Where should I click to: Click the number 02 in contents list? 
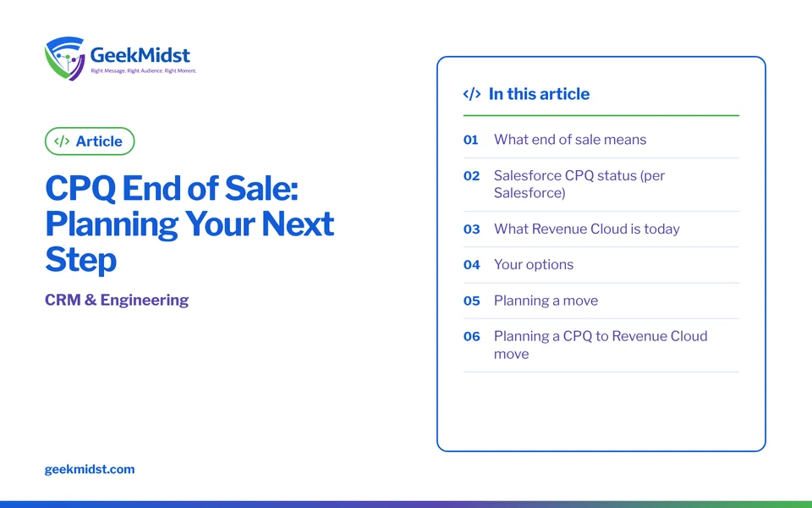pyautogui.click(x=471, y=176)
